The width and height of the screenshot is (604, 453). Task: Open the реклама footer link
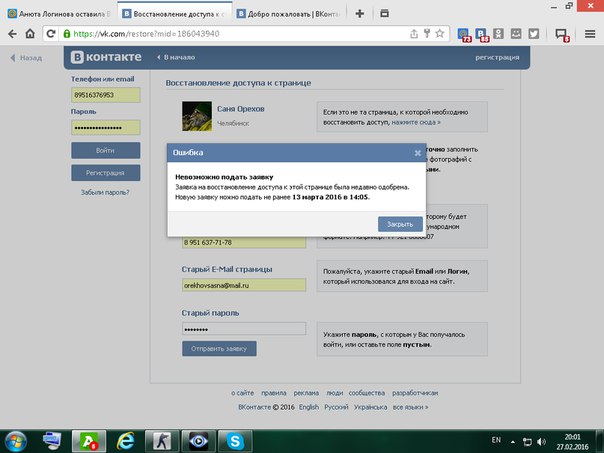(306, 393)
